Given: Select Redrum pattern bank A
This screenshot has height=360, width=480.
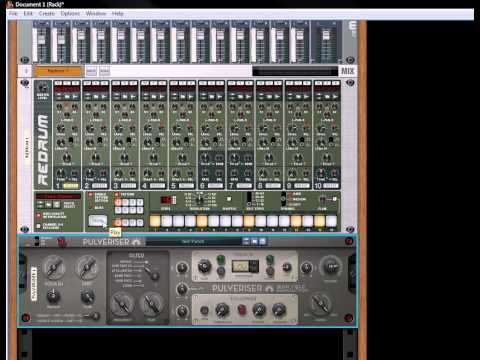Looking at the screenshot, I should click(118, 222).
